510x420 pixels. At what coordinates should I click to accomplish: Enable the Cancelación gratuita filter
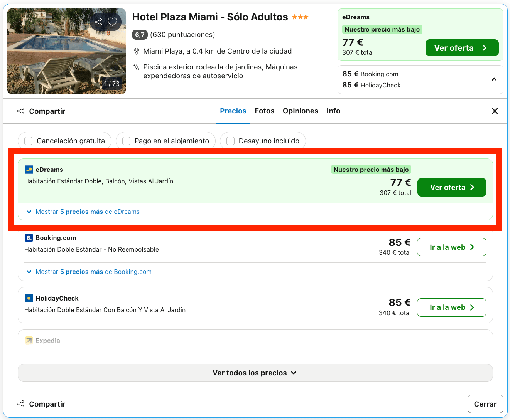pyautogui.click(x=29, y=141)
